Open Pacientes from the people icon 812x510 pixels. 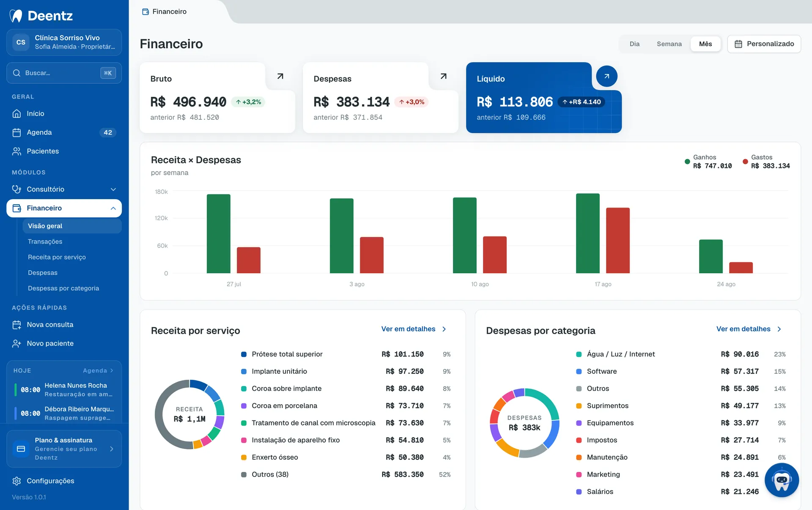[x=16, y=151]
